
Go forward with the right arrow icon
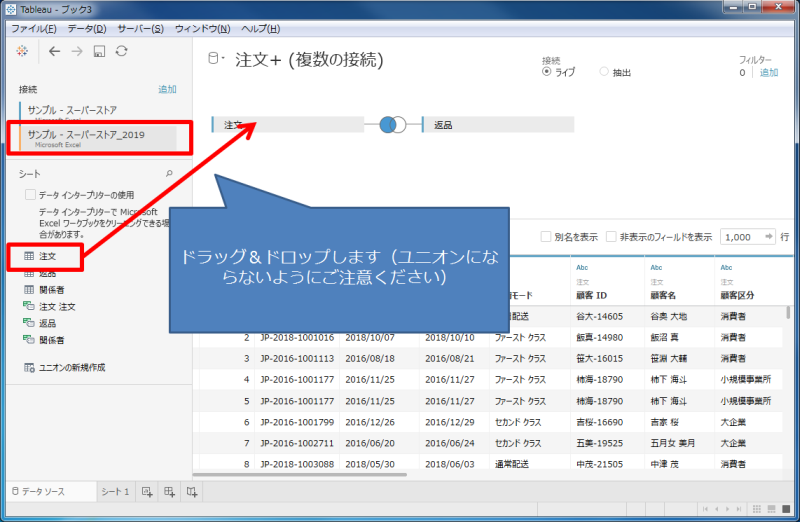[77, 51]
